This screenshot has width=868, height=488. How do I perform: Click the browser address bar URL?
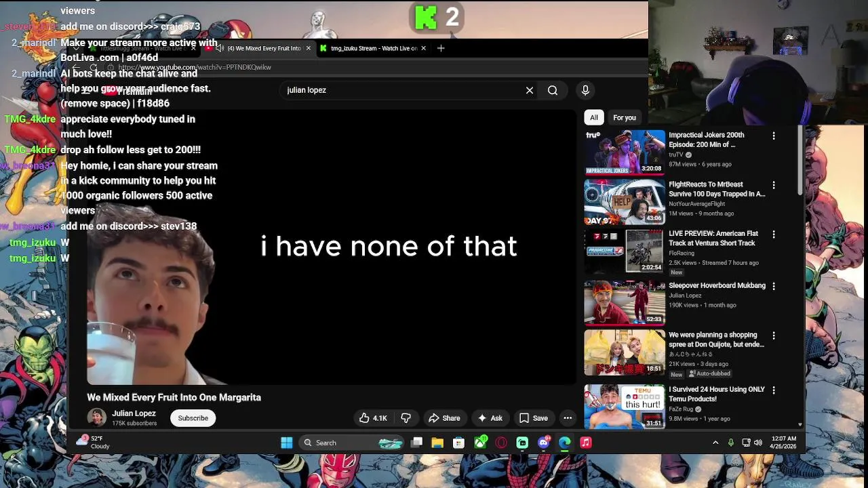pyautogui.click(x=195, y=67)
